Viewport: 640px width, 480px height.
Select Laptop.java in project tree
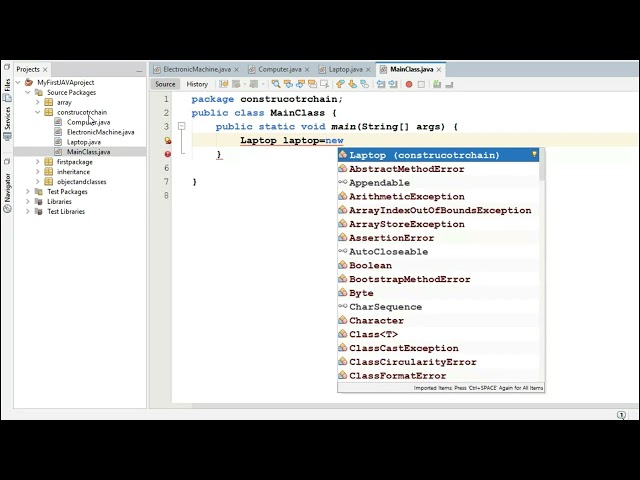(84, 142)
